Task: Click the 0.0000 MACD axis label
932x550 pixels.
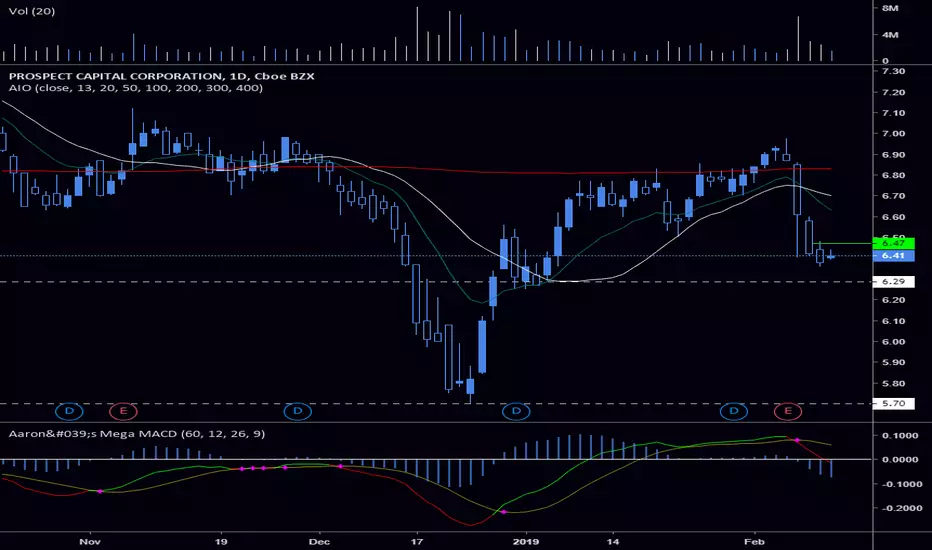Action: click(899, 459)
